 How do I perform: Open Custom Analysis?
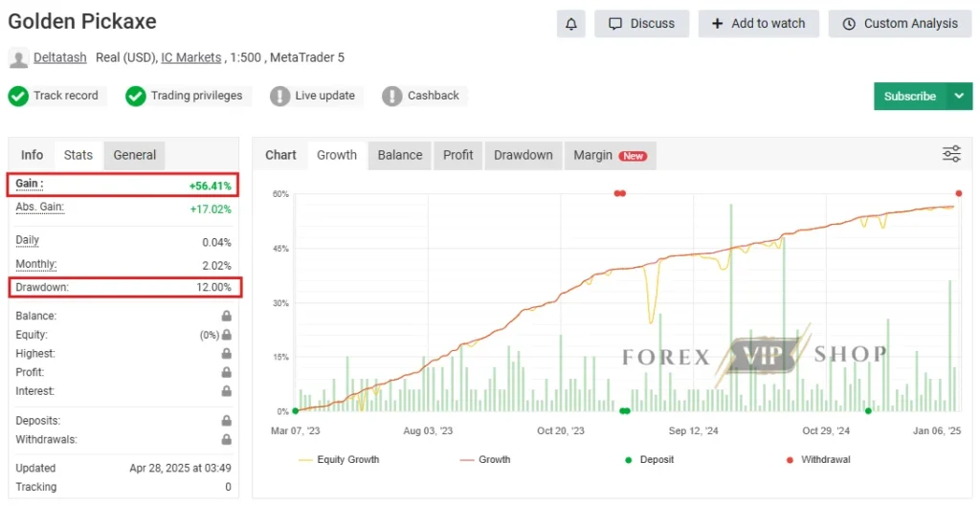[x=900, y=24]
